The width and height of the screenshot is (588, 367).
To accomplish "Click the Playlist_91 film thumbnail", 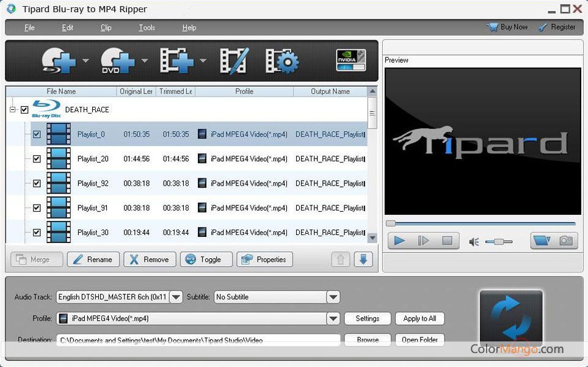I will click(59, 208).
